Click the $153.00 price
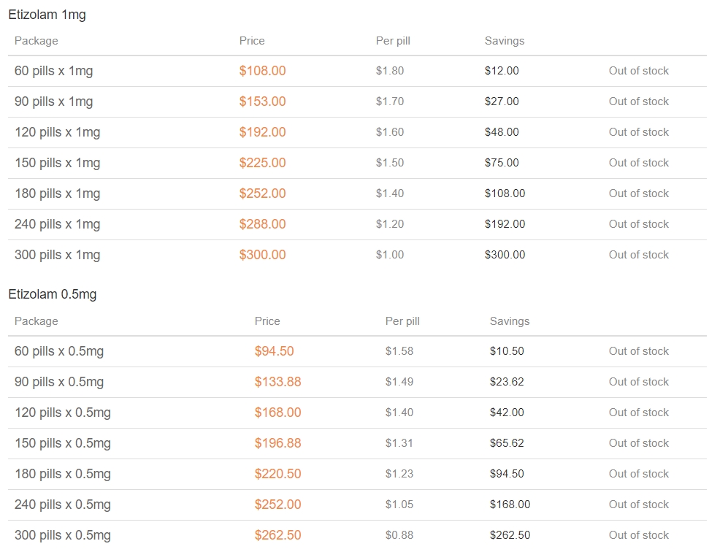This screenshot has height=560, width=728. pos(262,101)
